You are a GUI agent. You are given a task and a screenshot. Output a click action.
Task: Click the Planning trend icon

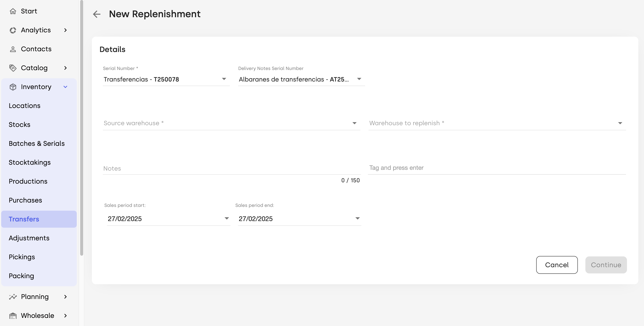(13, 297)
